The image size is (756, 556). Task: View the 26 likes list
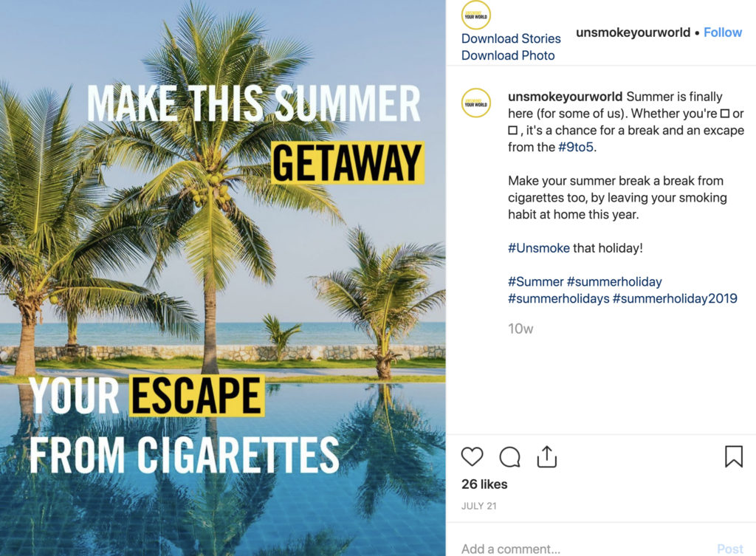coord(484,484)
